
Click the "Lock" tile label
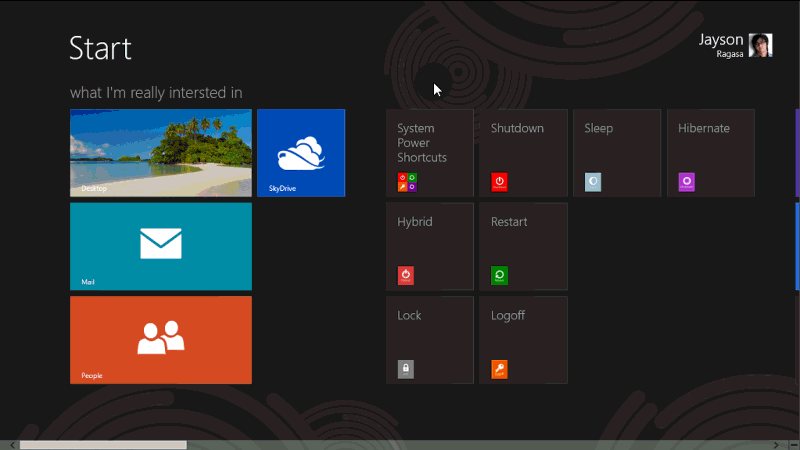coord(409,315)
